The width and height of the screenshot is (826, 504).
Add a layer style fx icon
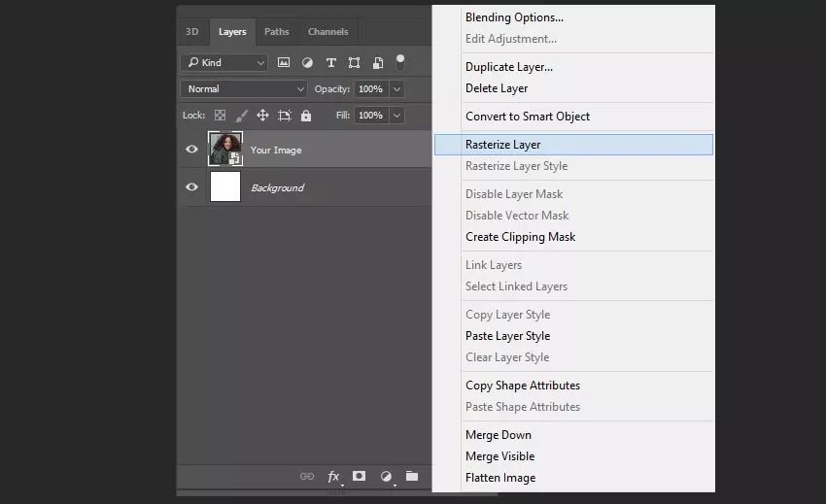pyautogui.click(x=334, y=477)
